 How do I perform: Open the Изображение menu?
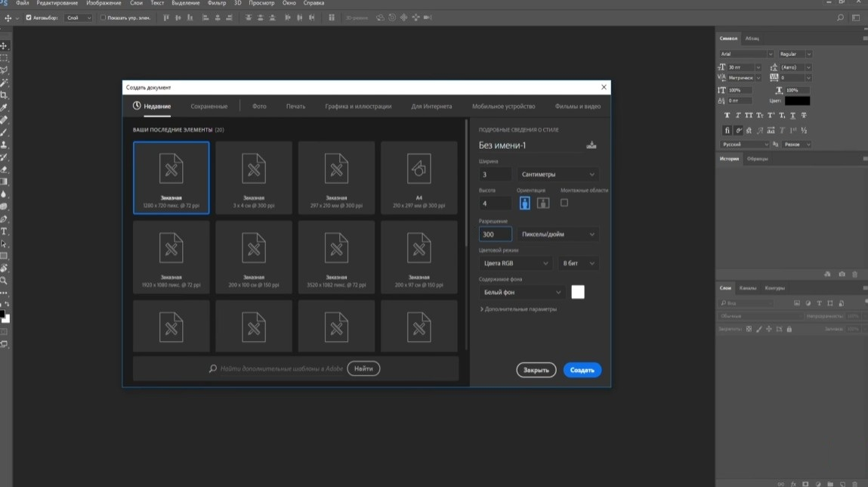click(x=103, y=3)
